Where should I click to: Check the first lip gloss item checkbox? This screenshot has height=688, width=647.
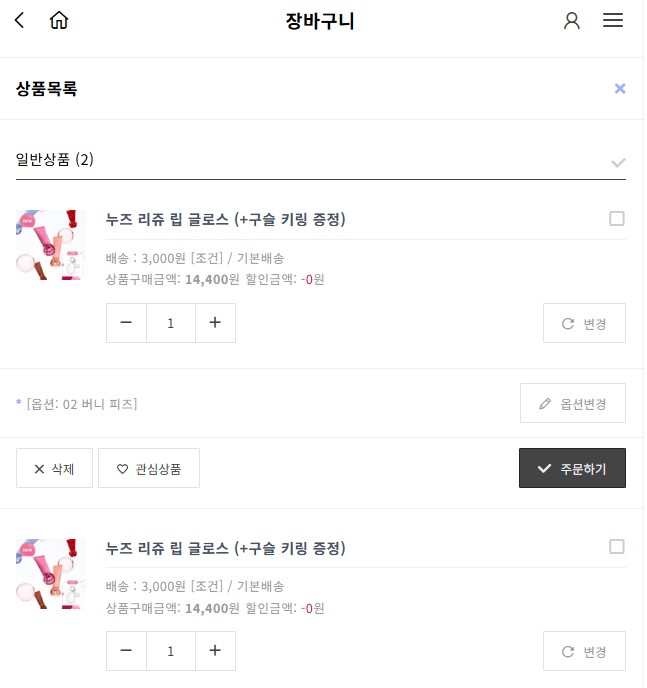click(x=619, y=219)
